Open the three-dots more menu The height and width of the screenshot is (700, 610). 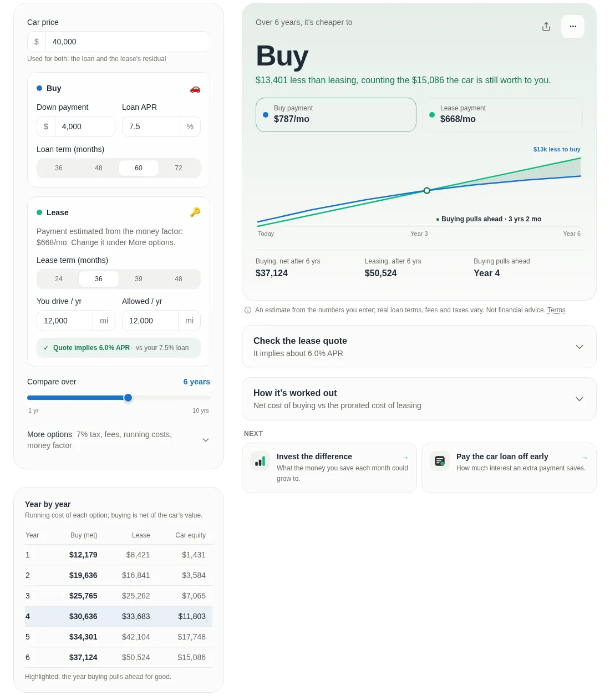coord(573,27)
